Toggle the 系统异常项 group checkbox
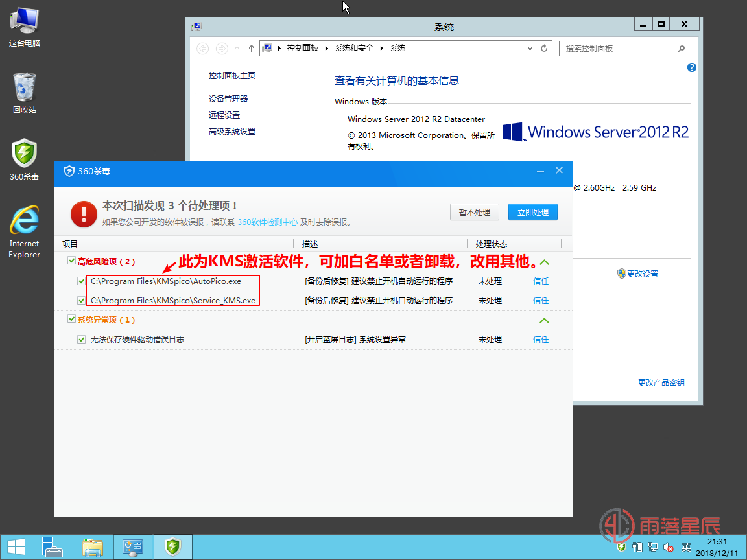The image size is (747, 560). coord(71,319)
